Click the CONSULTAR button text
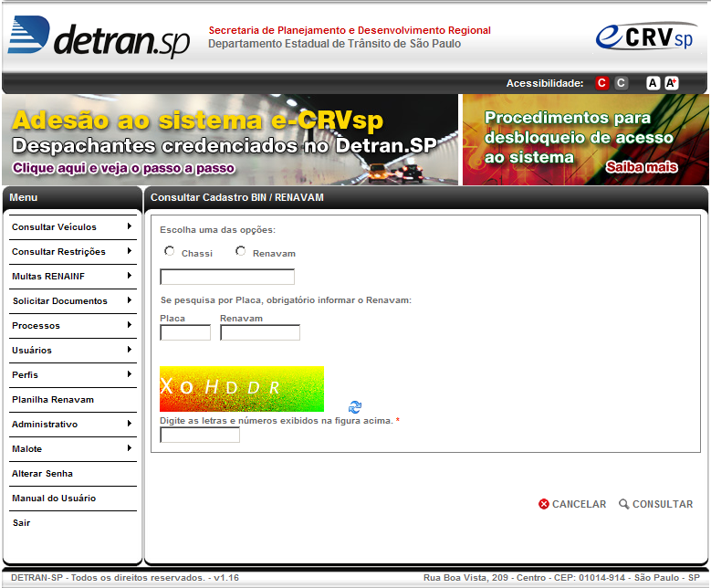711x588 pixels. point(663,504)
